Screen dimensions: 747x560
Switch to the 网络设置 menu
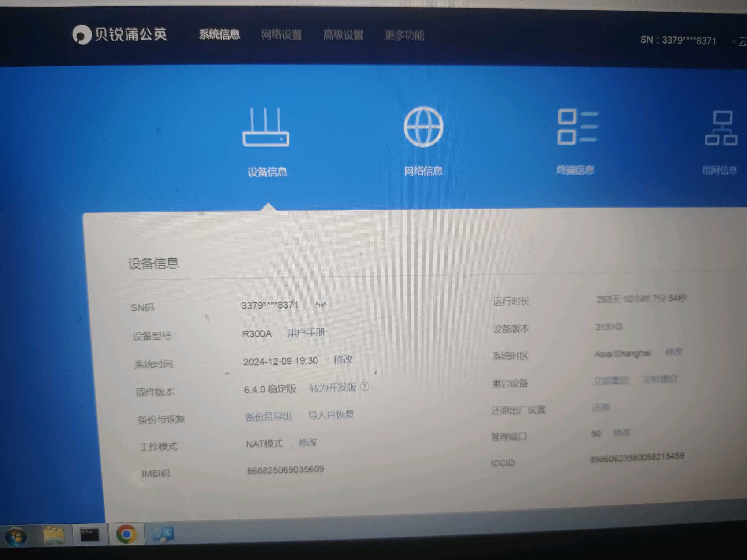click(x=281, y=35)
